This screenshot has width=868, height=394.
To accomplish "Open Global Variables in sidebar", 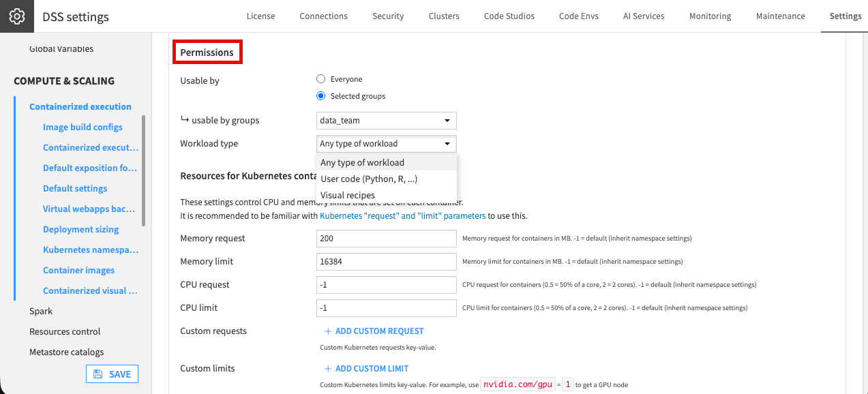I will (61, 49).
